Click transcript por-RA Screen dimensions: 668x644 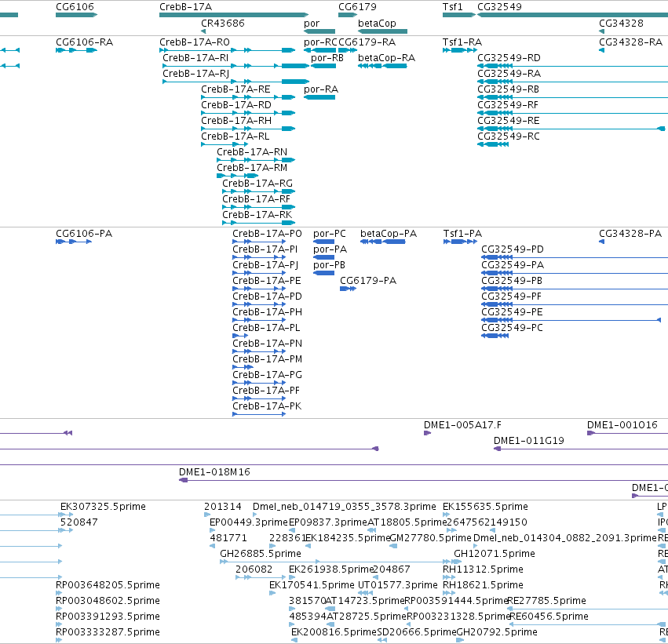(x=319, y=97)
